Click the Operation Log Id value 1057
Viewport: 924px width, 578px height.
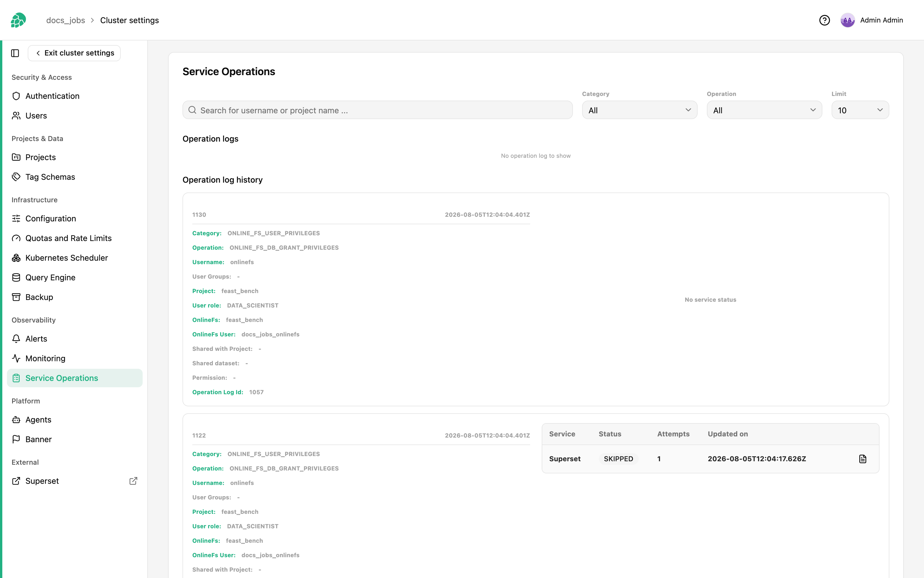[x=256, y=392]
